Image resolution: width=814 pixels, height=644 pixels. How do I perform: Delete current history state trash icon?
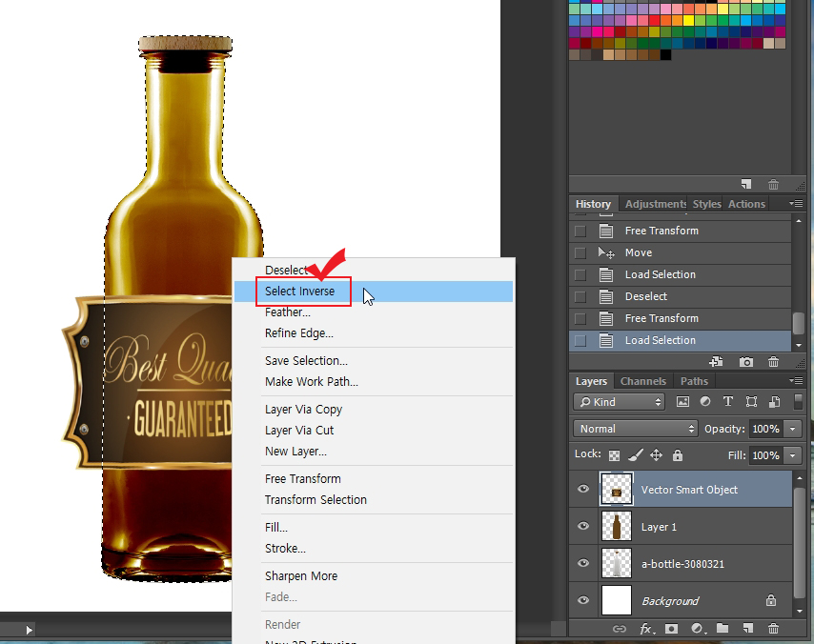click(773, 362)
